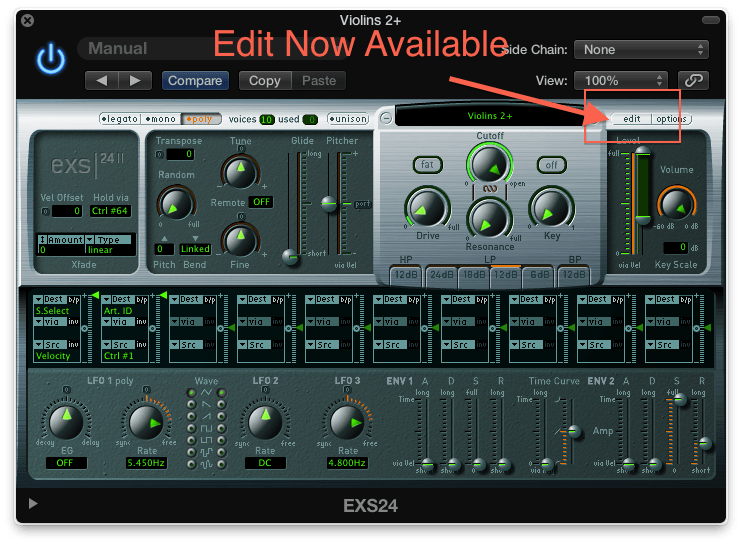Select the BP 12dB filter tab
Screen dimensions: 742x545
pos(574,275)
